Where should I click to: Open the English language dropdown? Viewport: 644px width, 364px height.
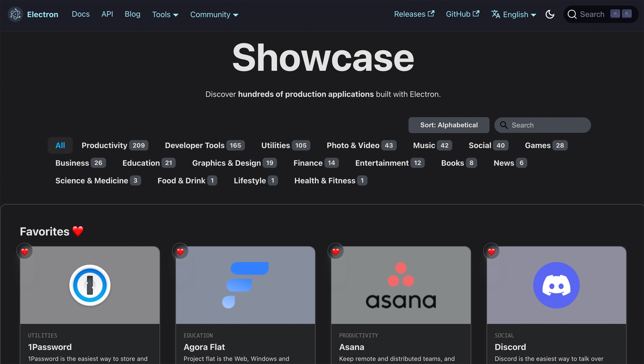coord(514,15)
